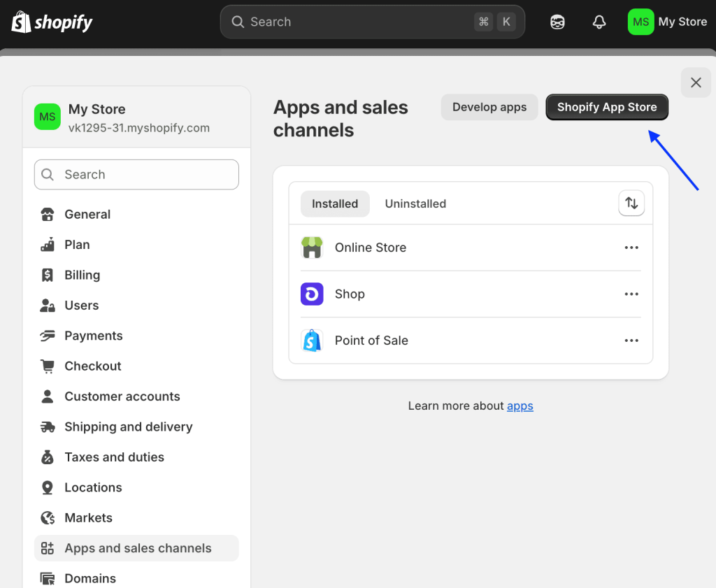716x588 pixels.
Task: Click the sort apps icon button
Action: (631, 203)
